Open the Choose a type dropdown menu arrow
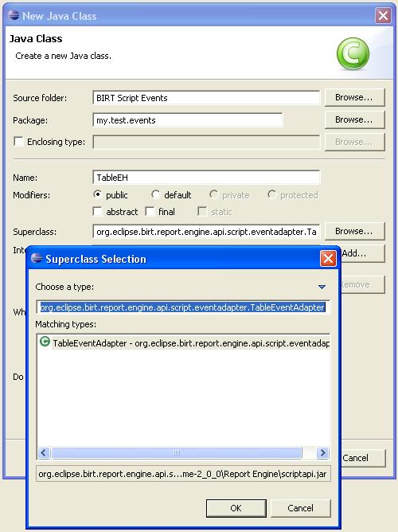 coord(322,287)
